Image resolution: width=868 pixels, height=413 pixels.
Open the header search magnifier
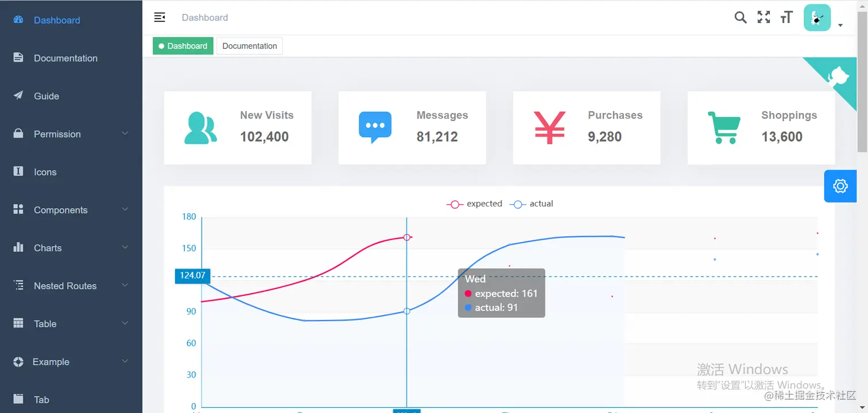pos(741,17)
